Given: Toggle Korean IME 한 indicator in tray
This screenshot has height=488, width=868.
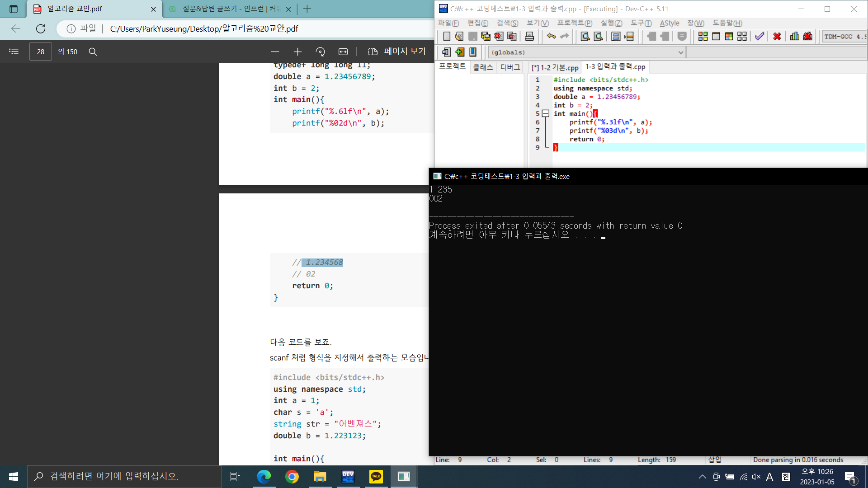Looking at the screenshot, I should tap(786, 477).
